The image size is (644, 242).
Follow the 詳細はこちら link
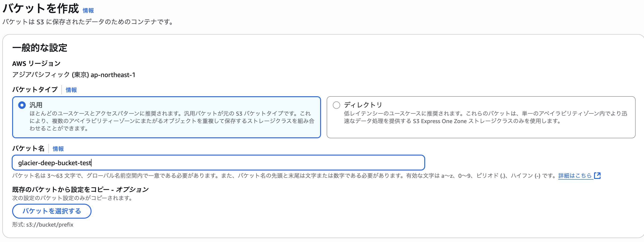click(575, 176)
